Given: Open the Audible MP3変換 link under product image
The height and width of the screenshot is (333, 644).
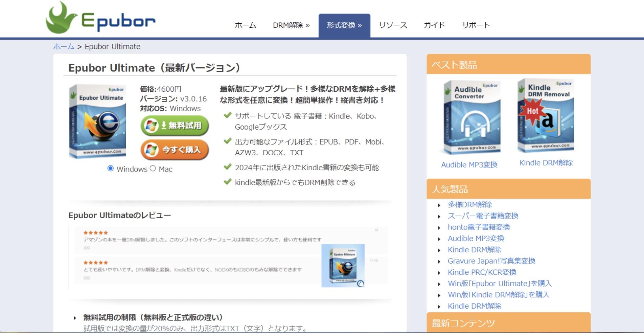Looking at the screenshot, I should click(469, 165).
